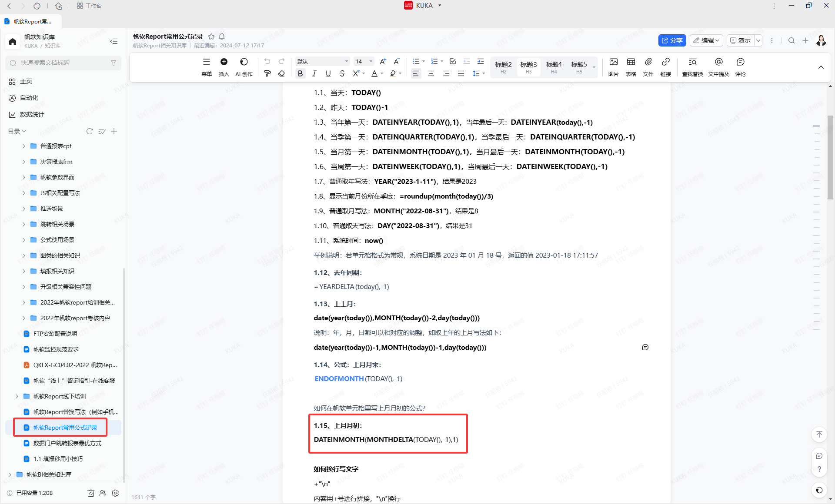835x504 pixels.
Task: Open the font size dropdown
Action: pos(364,61)
